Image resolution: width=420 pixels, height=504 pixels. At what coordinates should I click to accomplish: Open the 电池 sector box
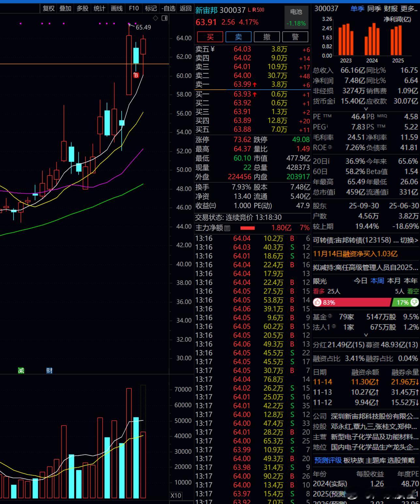pyautogui.click(x=296, y=17)
